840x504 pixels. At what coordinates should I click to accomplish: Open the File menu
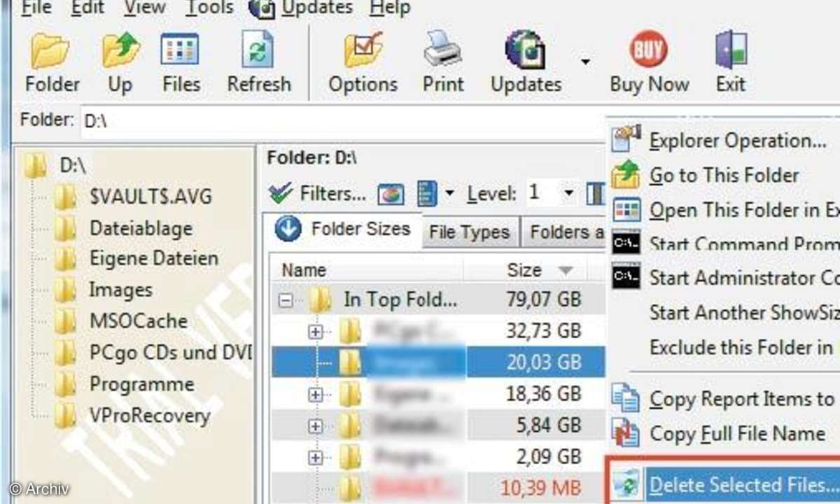coord(36,8)
